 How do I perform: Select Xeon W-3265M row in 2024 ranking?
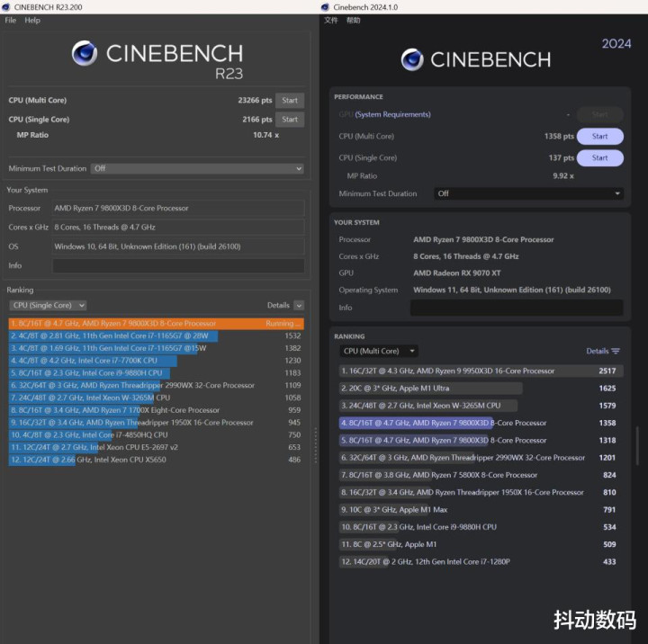pos(481,406)
